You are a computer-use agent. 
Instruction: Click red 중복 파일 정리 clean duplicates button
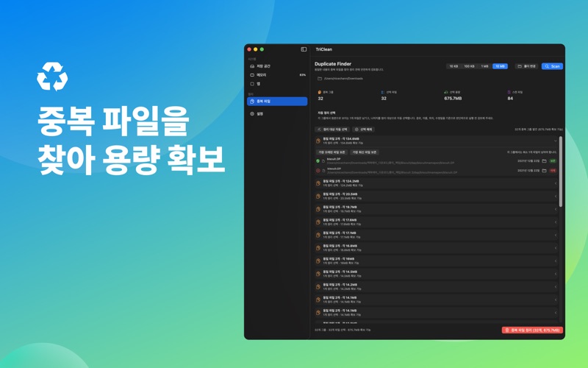(x=532, y=330)
